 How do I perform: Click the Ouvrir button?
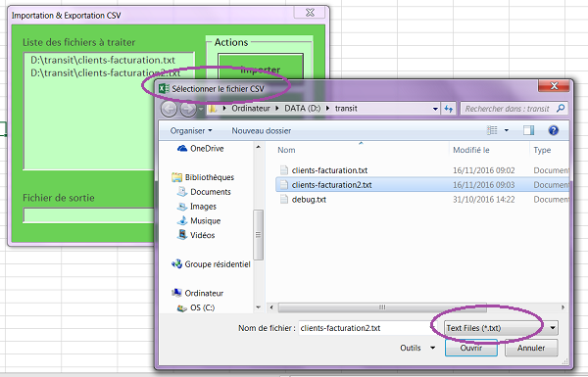coord(471,348)
